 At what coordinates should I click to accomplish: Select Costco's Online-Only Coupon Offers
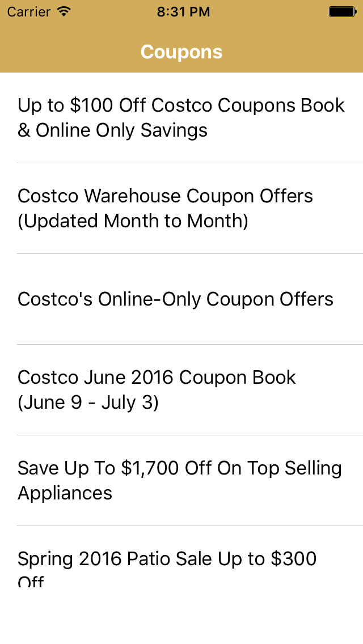click(x=176, y=299)
